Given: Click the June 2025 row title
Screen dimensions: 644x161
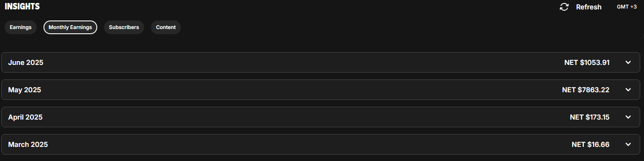Looking at the screenshot, I should point(26,62).
